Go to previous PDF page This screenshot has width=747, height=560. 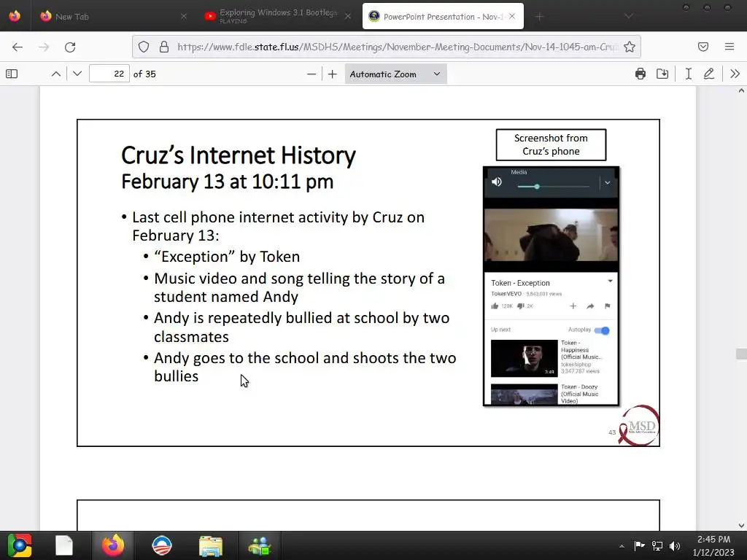tap(55, 74)
